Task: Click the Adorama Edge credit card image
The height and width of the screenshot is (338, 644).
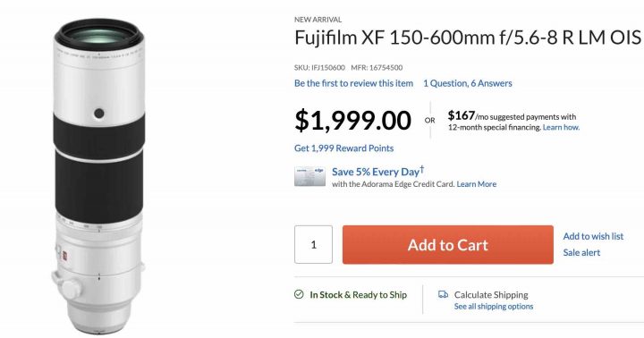Action: point(309,176)
